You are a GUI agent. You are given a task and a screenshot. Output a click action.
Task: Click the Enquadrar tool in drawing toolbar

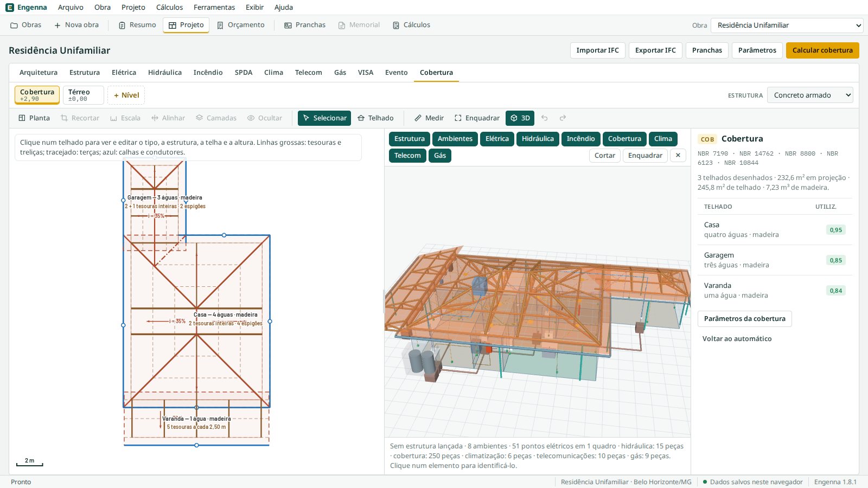pos(477,118)
